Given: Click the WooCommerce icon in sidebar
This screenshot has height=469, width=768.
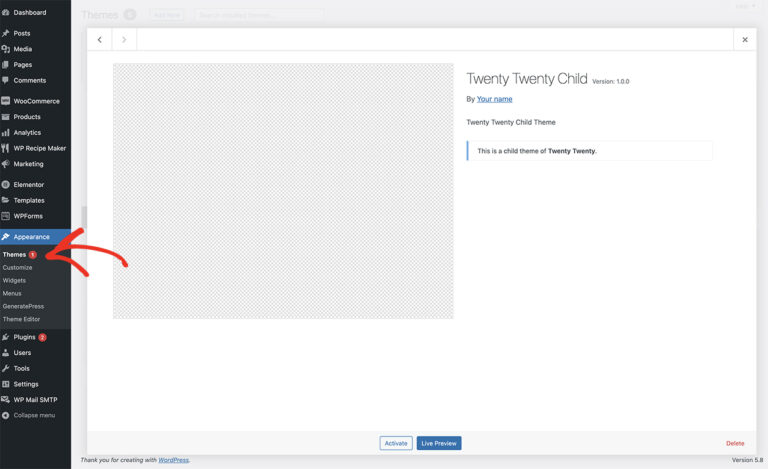Looking at the screenshot, I should (x=6, y=101).
